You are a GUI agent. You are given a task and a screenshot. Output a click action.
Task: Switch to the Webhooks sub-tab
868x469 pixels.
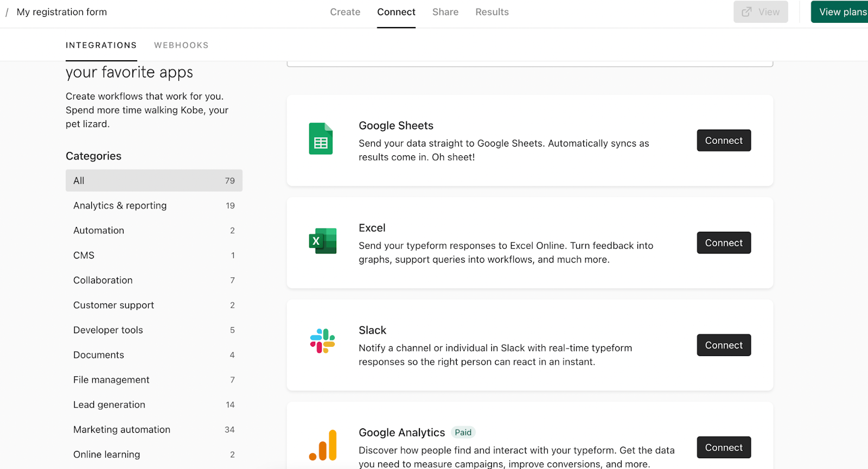(181, 45)
